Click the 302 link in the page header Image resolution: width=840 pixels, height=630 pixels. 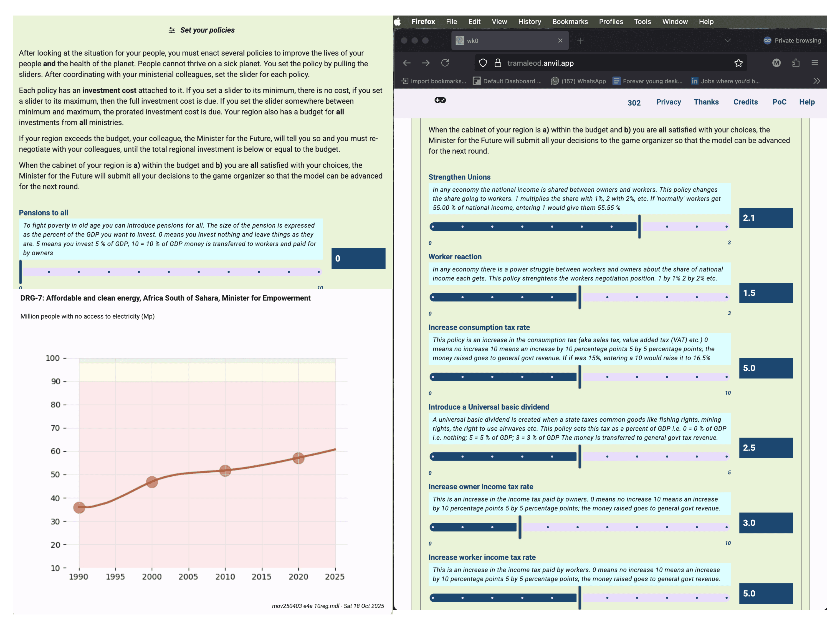tap(634, 103)
